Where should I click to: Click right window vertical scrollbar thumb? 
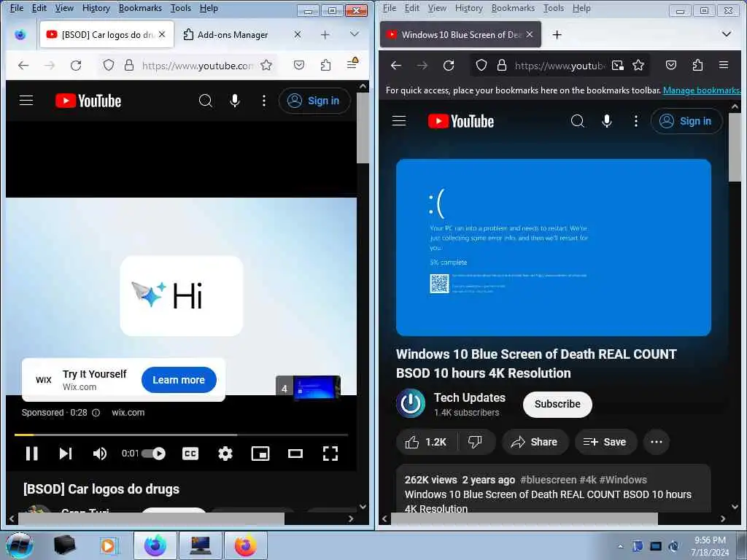click(x=734, y=147)
